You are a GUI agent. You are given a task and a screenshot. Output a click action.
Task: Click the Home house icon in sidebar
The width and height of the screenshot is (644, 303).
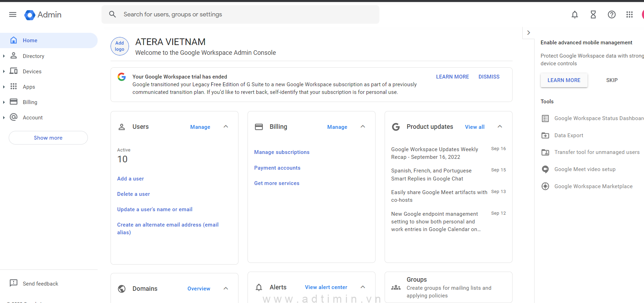(14, 40)
